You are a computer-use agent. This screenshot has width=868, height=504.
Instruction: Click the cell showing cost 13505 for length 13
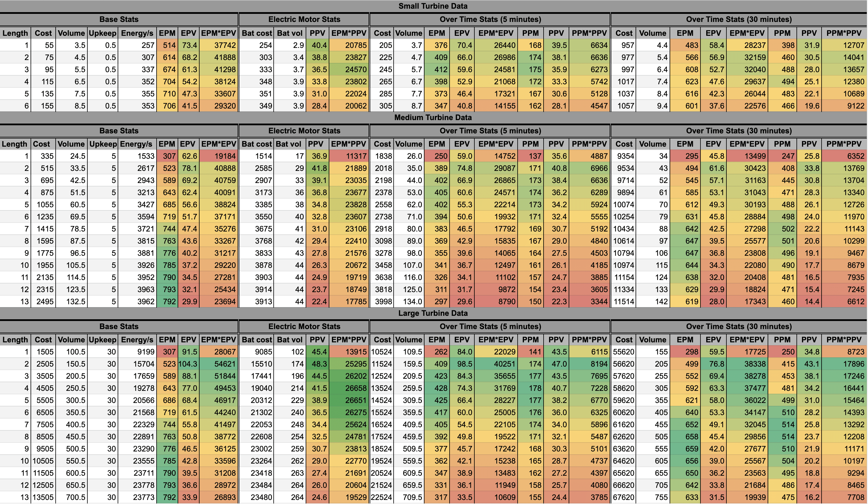click(x=44, y=497)
